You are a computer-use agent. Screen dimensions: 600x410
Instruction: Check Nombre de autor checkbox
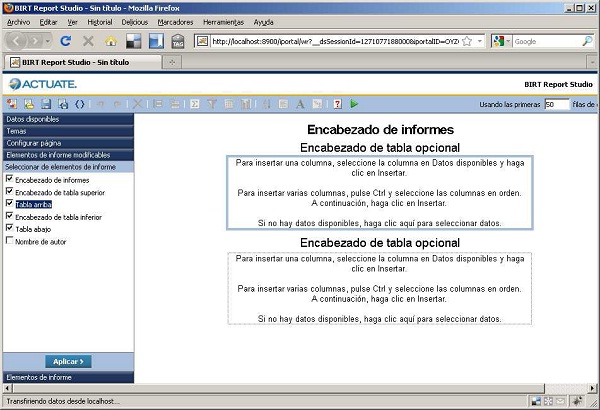pyautogui.click(x=10, y=240)
